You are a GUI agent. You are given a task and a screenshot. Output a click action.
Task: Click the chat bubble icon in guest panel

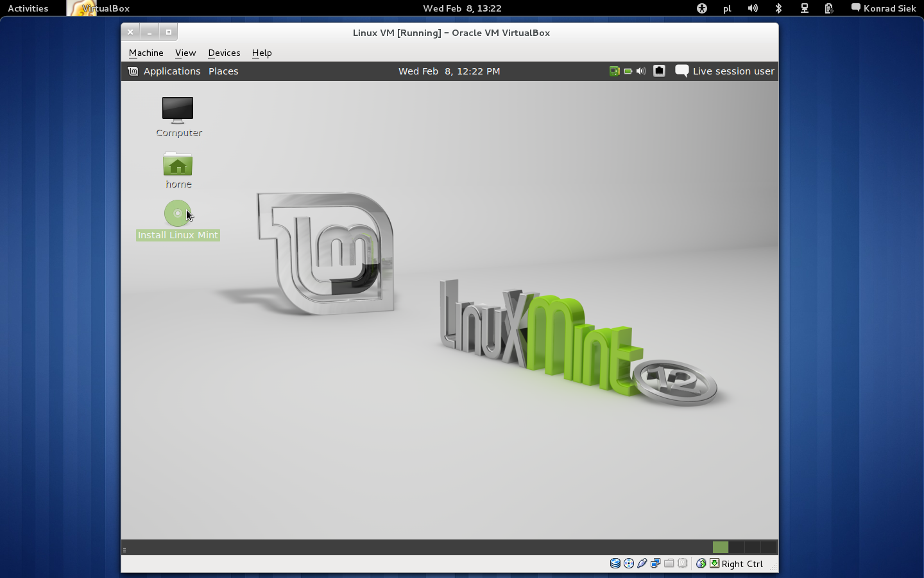coord(682,71)
